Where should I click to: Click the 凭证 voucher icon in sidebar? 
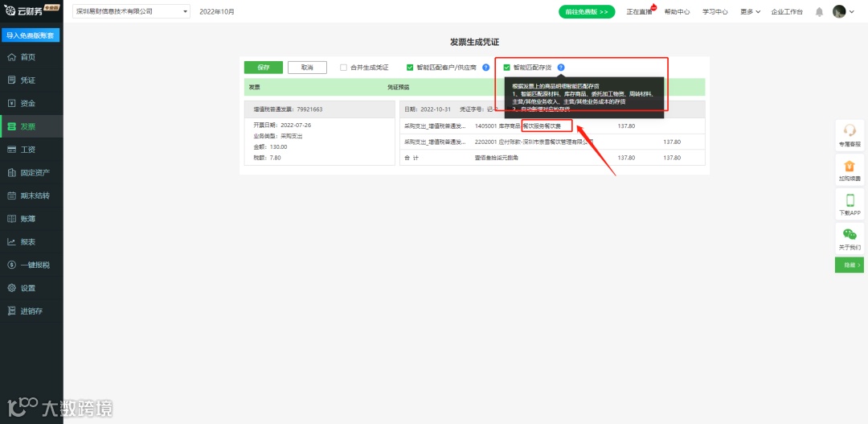point(11,80)
